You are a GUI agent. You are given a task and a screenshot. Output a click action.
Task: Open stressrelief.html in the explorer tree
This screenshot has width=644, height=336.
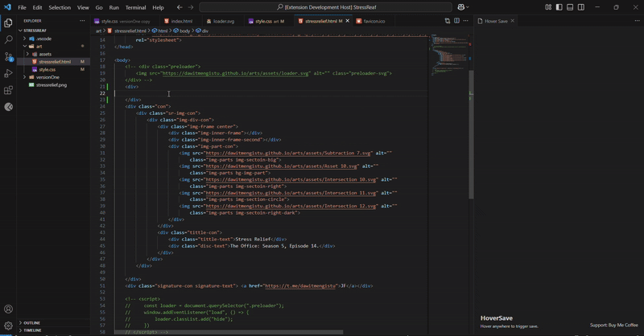click(x=53, y=62)
